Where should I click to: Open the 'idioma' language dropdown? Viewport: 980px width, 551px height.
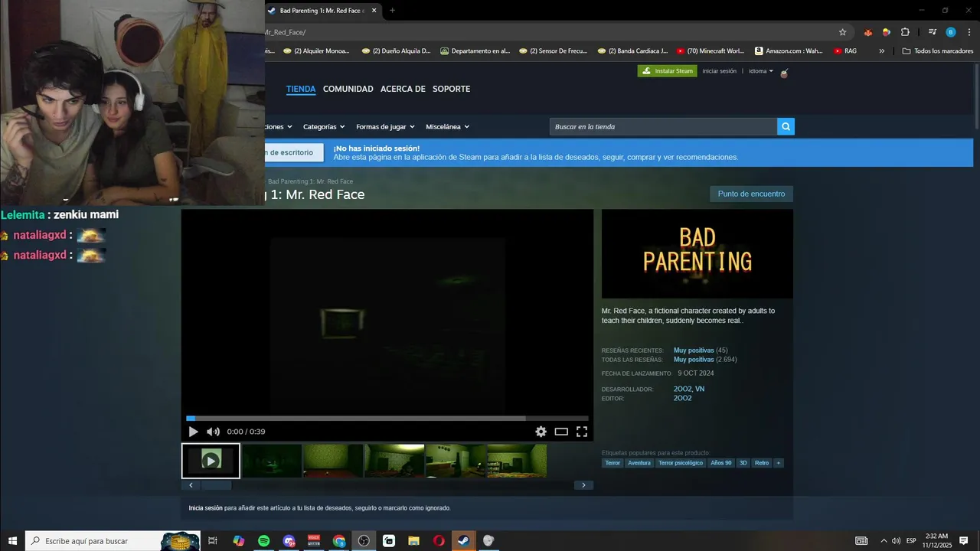click(761, 71)
